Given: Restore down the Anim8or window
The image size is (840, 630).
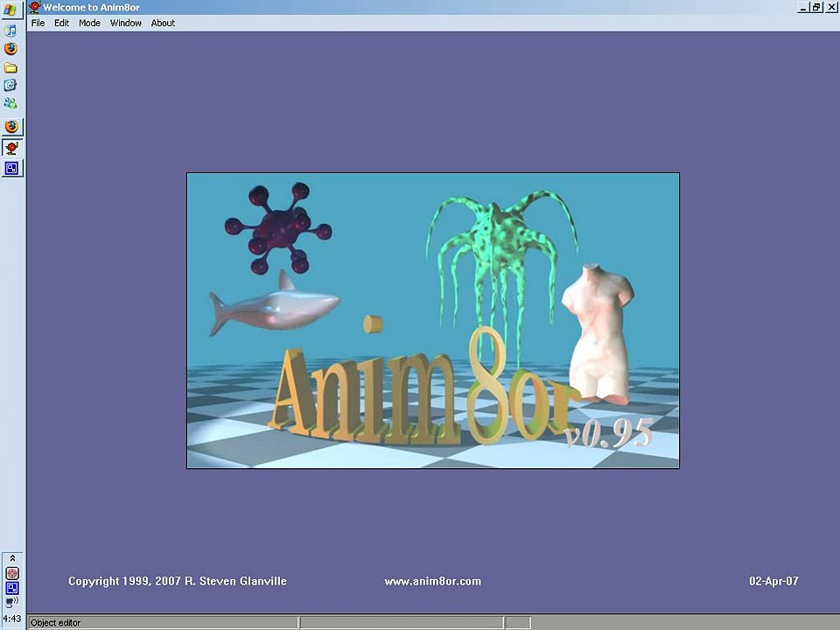Looking at the screenshot, I should [x=815, y=7].
